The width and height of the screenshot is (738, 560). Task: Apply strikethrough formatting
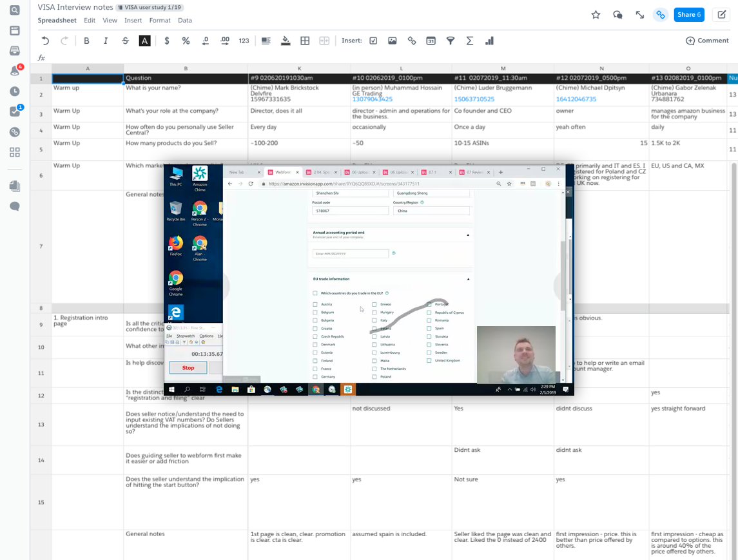tap(125, 41)
